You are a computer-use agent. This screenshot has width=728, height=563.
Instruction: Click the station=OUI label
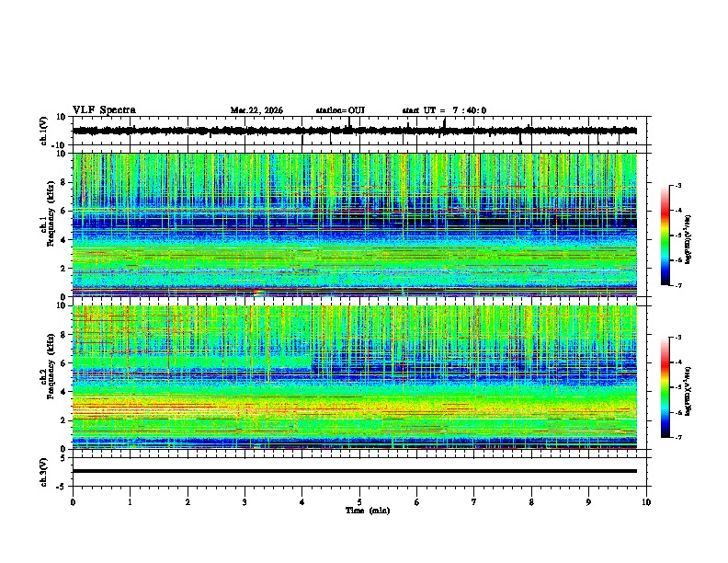[340, 110]
